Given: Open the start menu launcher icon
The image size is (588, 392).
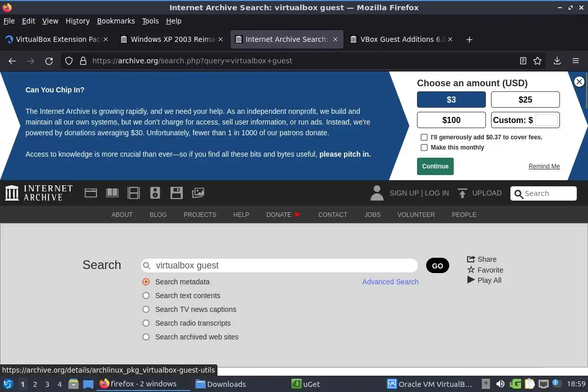Looking at the screenshot, I should [8, 384].
